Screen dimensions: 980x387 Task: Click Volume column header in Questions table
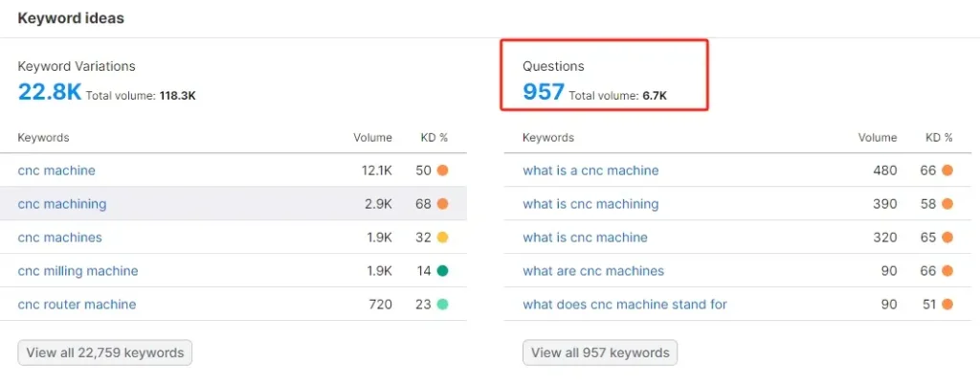(x=878, y=138)
